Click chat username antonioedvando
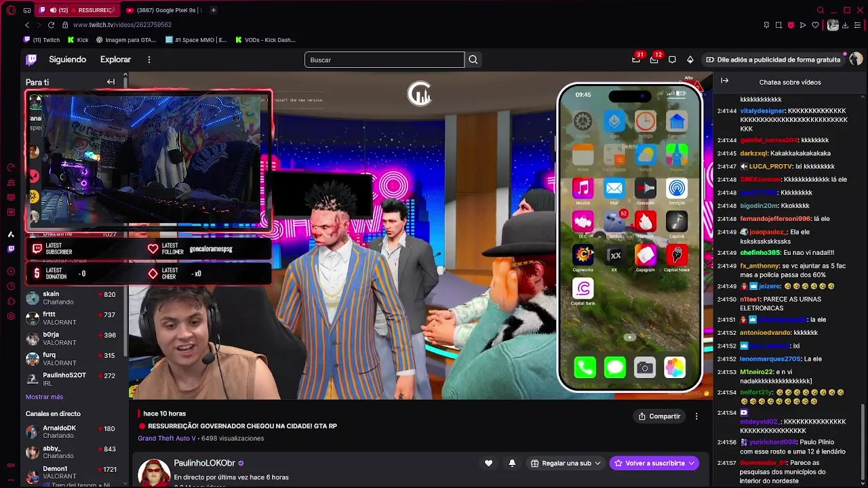The image size is (868, 488). tap(765, 332)
